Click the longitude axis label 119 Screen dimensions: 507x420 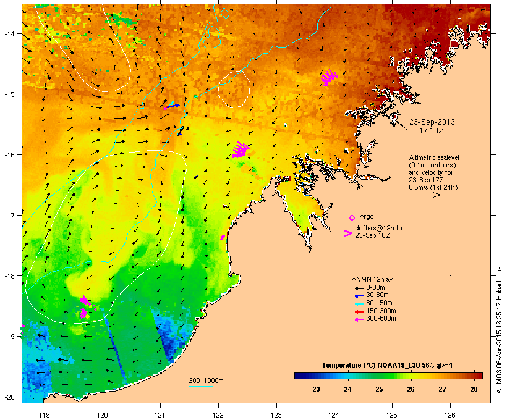pos(45,415)
